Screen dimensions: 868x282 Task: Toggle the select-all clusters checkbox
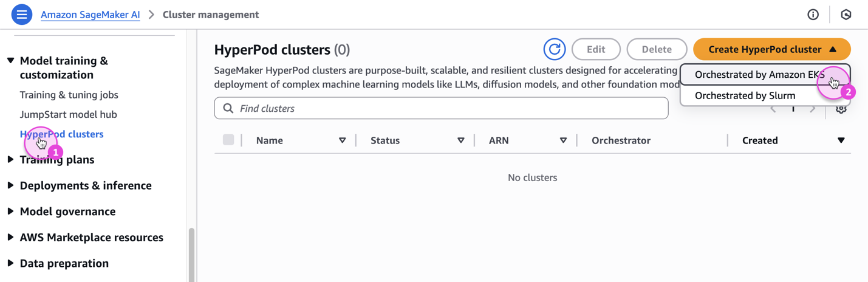228,140
